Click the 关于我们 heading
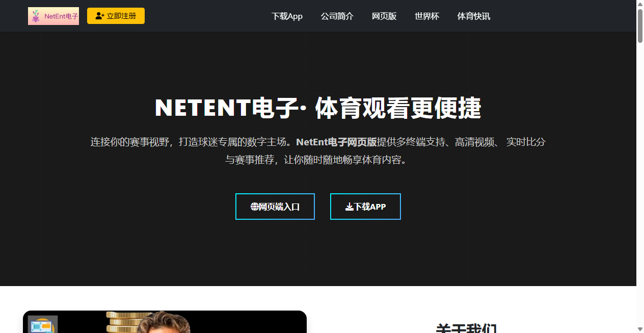This screenshot has height=333, width=644. (466, 328)
